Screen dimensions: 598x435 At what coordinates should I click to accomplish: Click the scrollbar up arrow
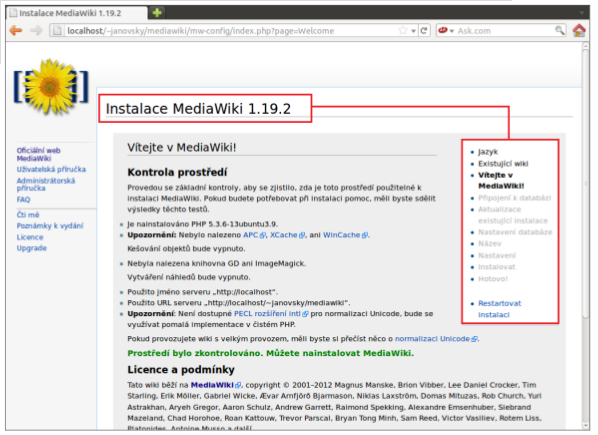coord(585,46)
